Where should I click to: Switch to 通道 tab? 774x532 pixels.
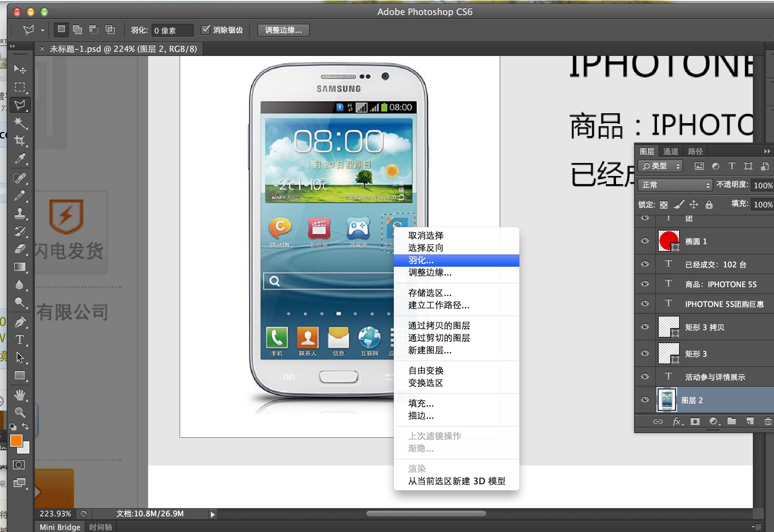click(671, 151)
